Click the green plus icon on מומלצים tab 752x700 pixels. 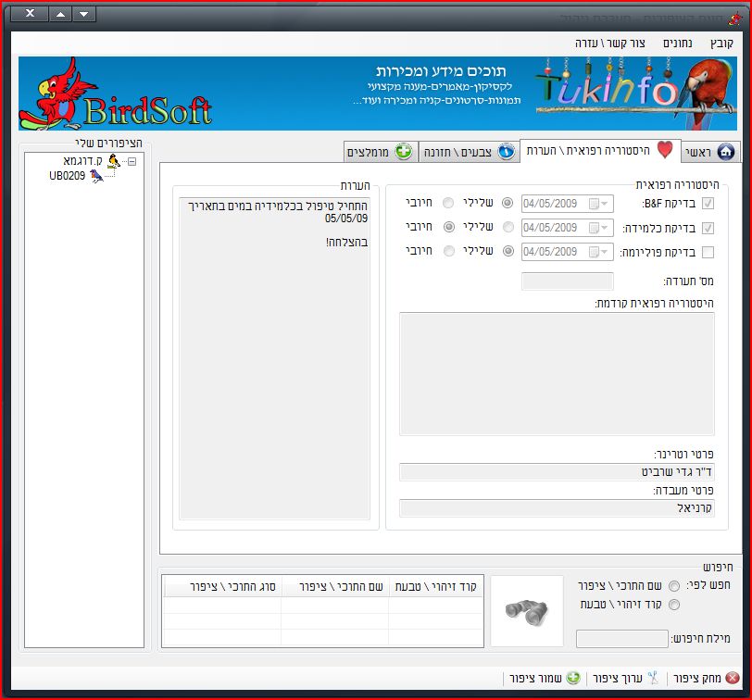403,152
